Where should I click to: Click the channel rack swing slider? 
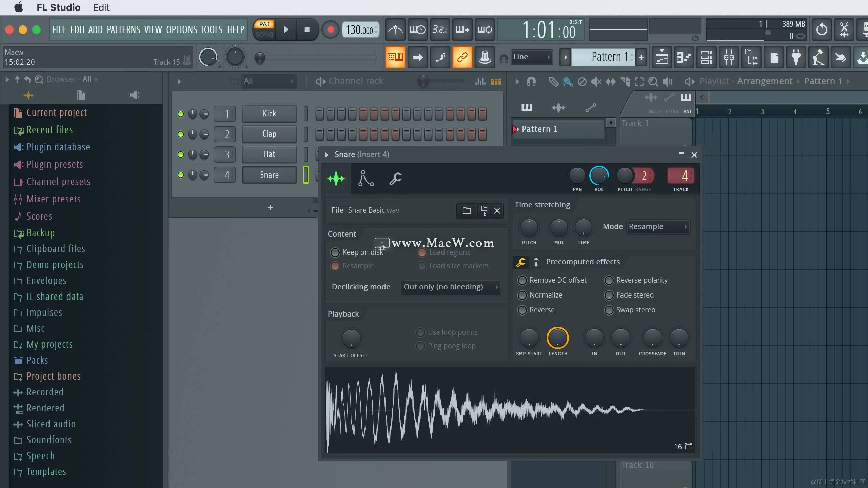[x=441, y=81]
